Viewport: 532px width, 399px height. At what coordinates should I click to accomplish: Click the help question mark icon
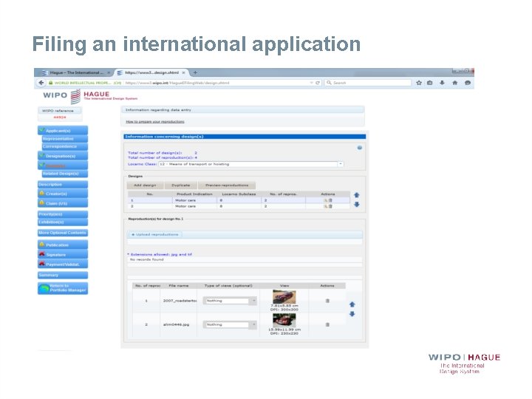(x=360, y=148)
